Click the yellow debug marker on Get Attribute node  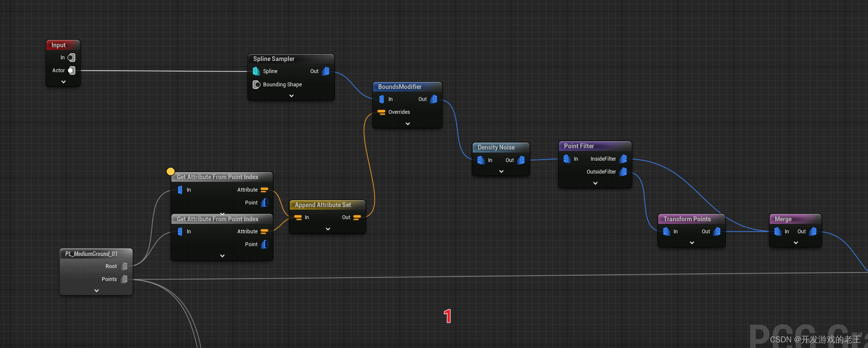point(170,171)
